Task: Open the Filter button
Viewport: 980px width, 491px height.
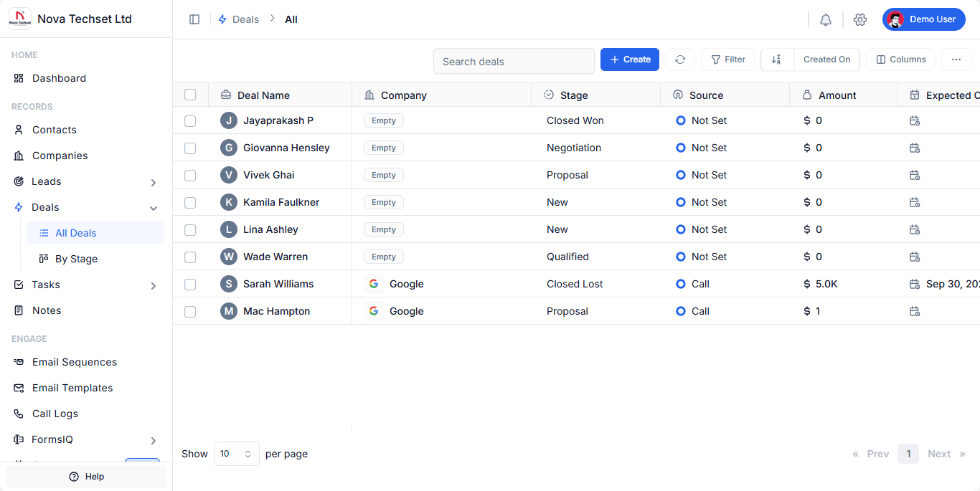Action: coord(727,59)
